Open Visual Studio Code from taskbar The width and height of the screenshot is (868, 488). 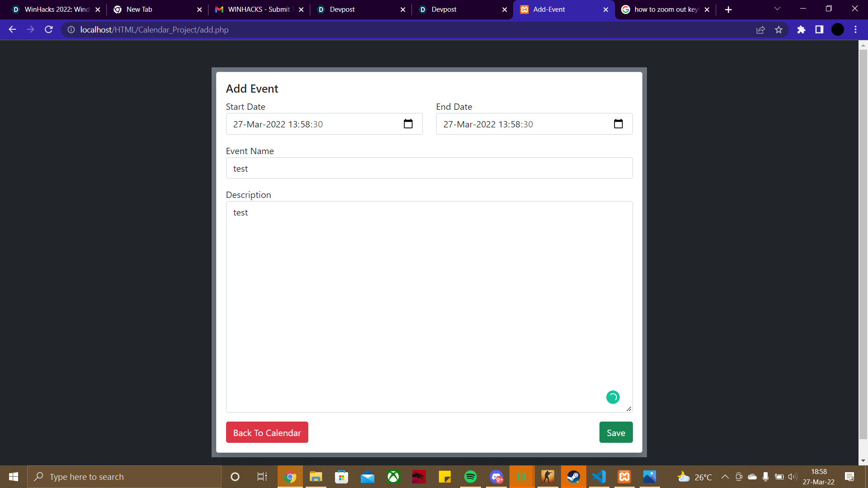click(x=599, y=477)
